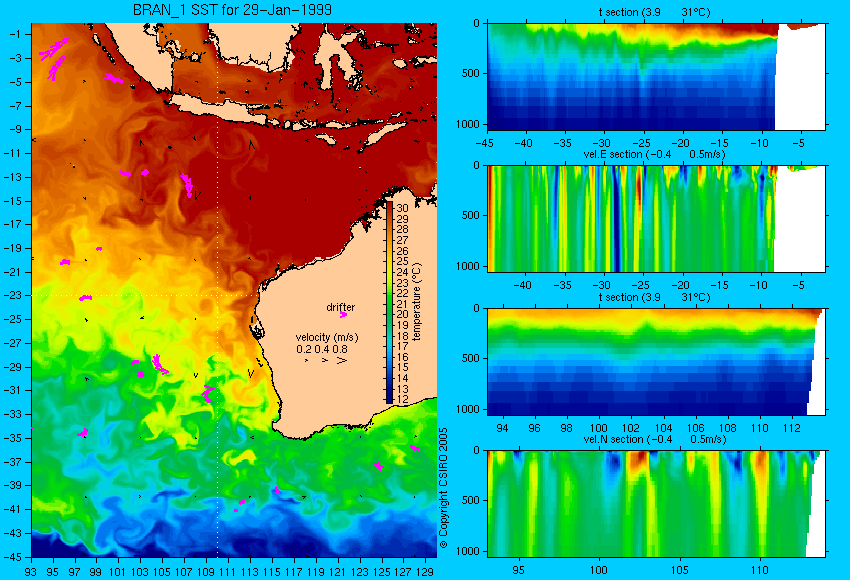
Task: Click the title 'BRAN_1 SST for 29-Jan-1999'
Action: click(232, 10)
